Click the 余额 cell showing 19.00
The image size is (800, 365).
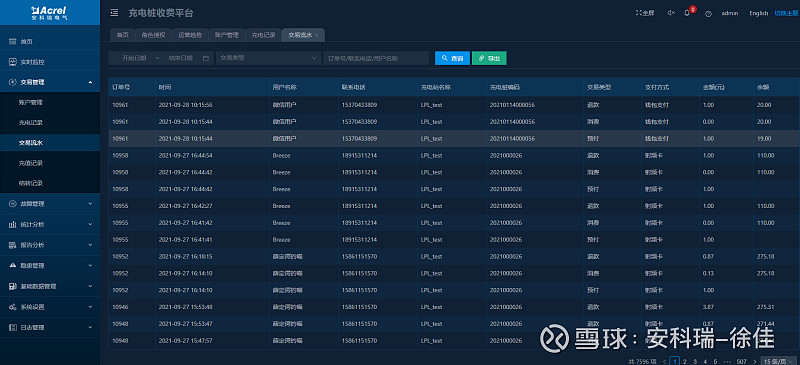[x=764, y=138]
